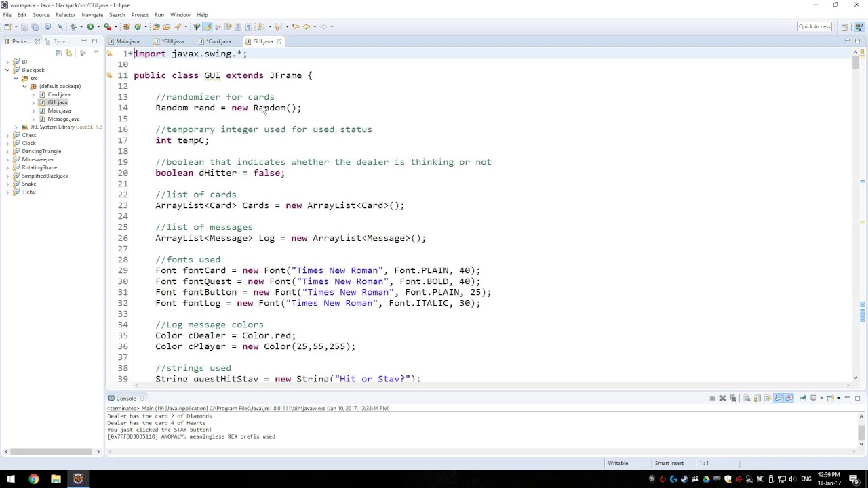Click Collapse All in Package Explorer
This screenshot has height=488, width=868.
click(x=58, y=53)
